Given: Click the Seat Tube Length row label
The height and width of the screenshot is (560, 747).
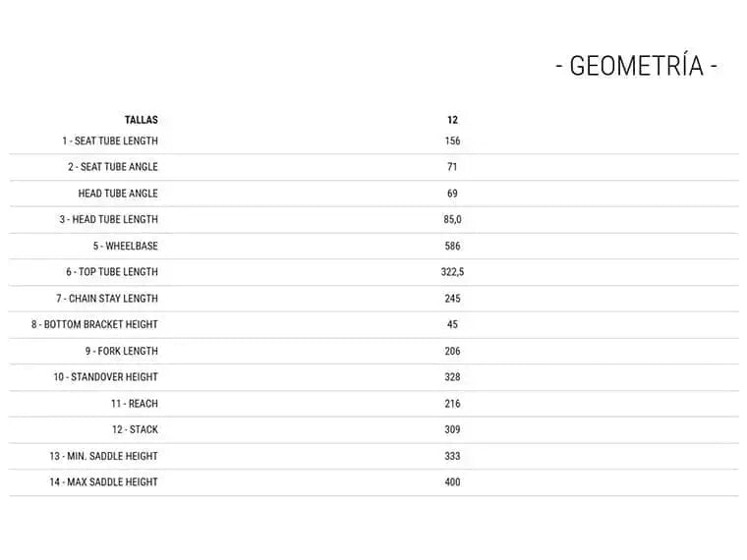Looking at the screenshot, I should pos(110,141).
